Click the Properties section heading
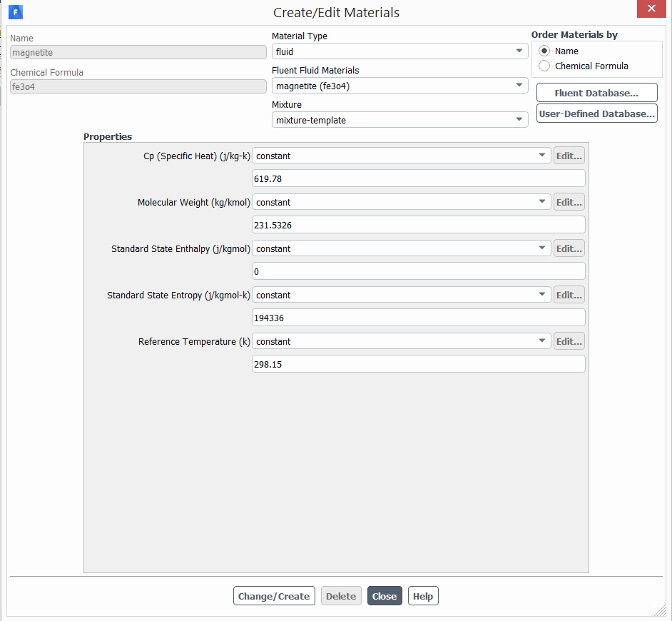Image resolution: width=672 pixels, height=621 pixels. [x=108, y=136]
